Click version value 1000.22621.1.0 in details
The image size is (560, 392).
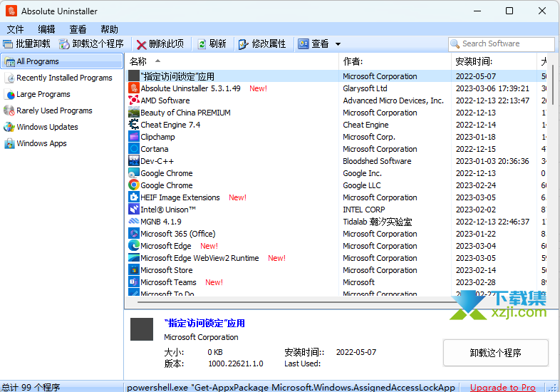pyautogui.click(x=236, y=363)
